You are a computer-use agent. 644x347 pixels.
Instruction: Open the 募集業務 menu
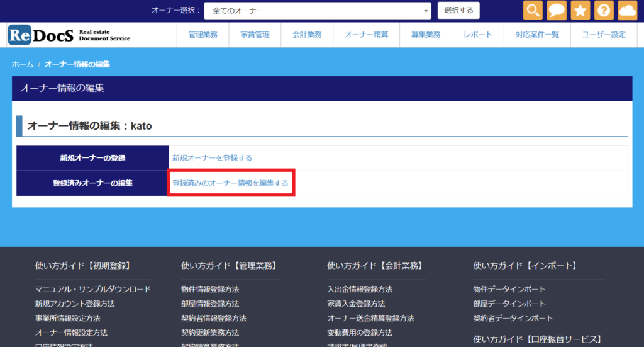click(426, 35)
